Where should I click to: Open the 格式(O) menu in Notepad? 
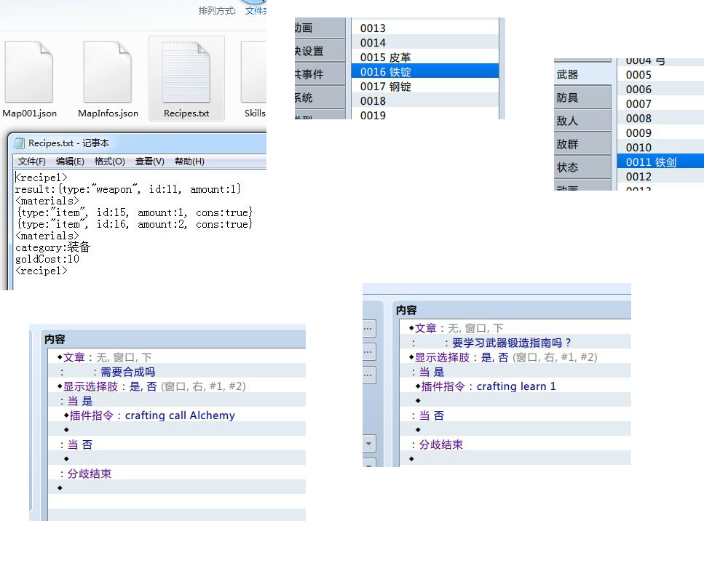(110, 161)
